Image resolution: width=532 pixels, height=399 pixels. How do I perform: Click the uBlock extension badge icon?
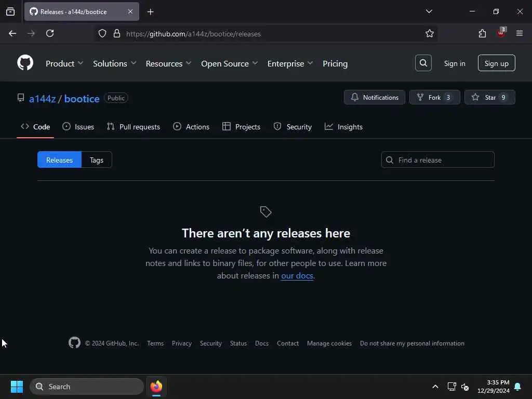click(501, 33)
